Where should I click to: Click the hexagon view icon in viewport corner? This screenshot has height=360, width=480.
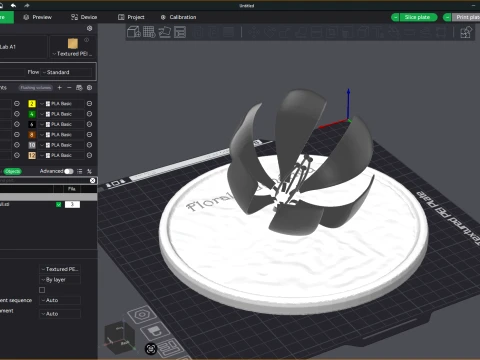142,314
